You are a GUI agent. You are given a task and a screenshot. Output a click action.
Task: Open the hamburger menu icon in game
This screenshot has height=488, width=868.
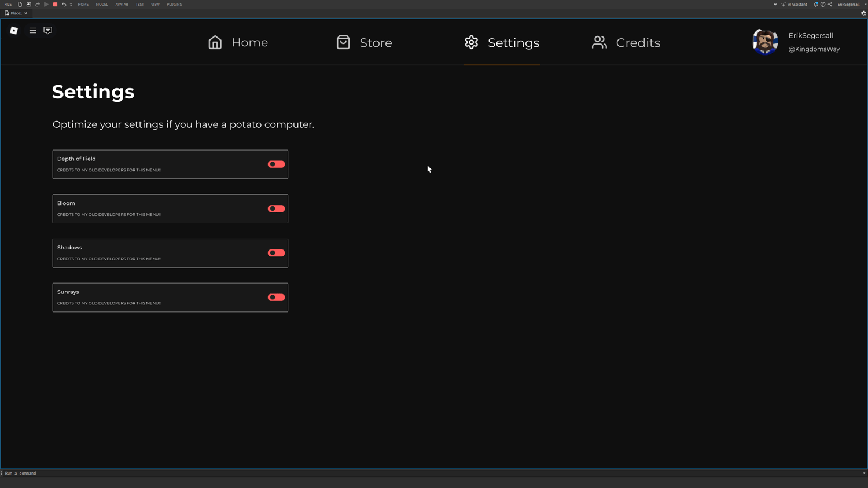point(33,31)
